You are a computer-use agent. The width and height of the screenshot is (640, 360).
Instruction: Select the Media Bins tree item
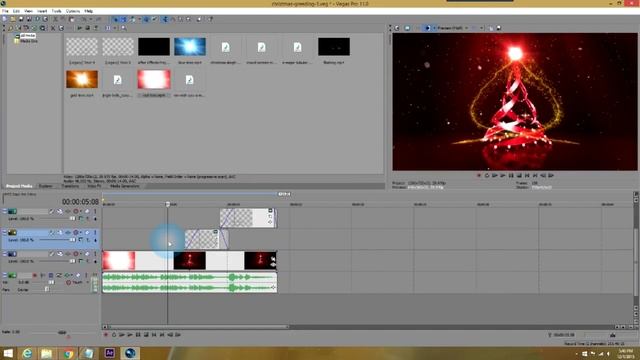[x=29, y=41]
